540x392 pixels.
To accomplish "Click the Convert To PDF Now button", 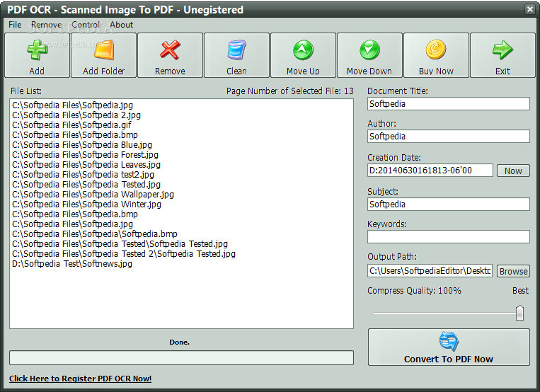I will 449,347.
